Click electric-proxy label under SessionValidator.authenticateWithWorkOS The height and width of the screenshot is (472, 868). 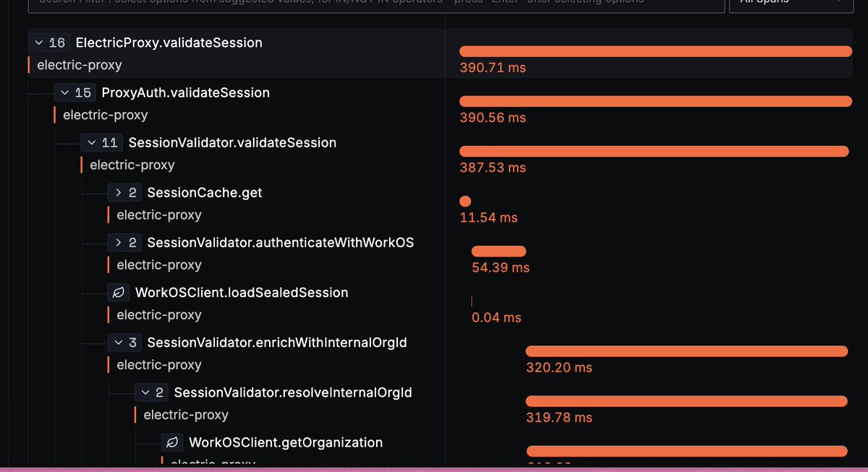click(x=159, y=265)
